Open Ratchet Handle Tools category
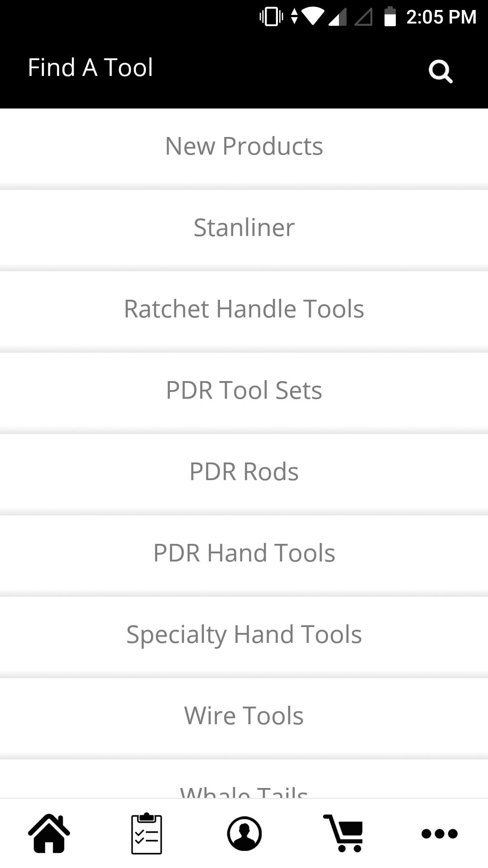The height and width of the screenshot is (868, 488). click(x=244, y=309)
